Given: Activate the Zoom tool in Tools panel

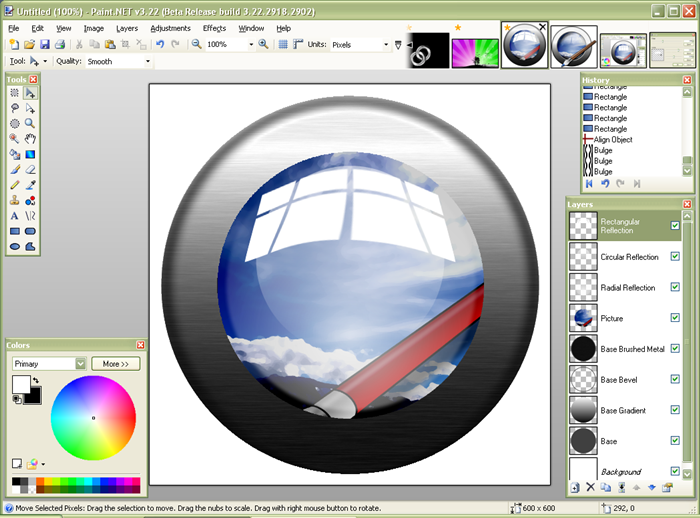Looking at the screenshot, I should pos(30,124).
